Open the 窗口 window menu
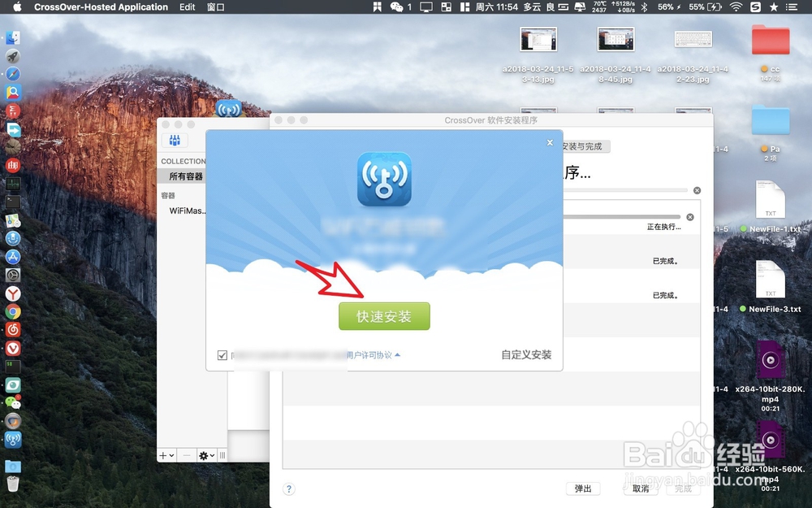Viewport: 812px width, 508px height. (215, 7)
